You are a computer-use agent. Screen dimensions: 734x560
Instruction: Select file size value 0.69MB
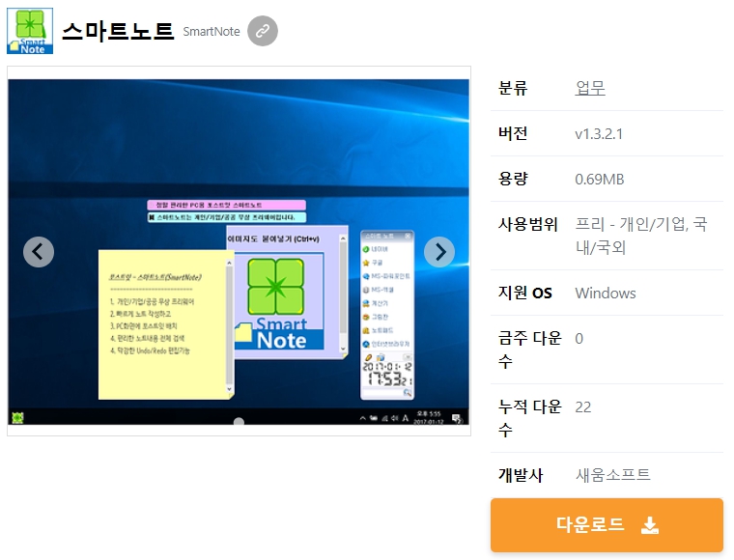tap(600, 180)
